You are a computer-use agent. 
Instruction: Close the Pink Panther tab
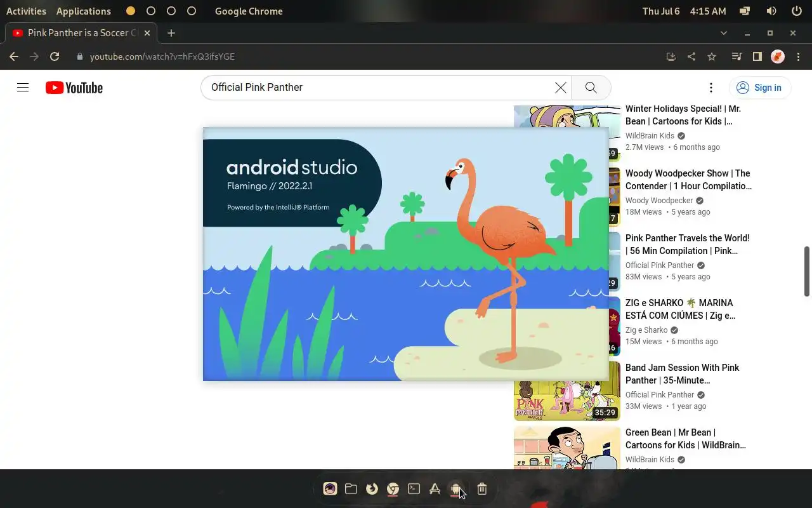point(147,33)
